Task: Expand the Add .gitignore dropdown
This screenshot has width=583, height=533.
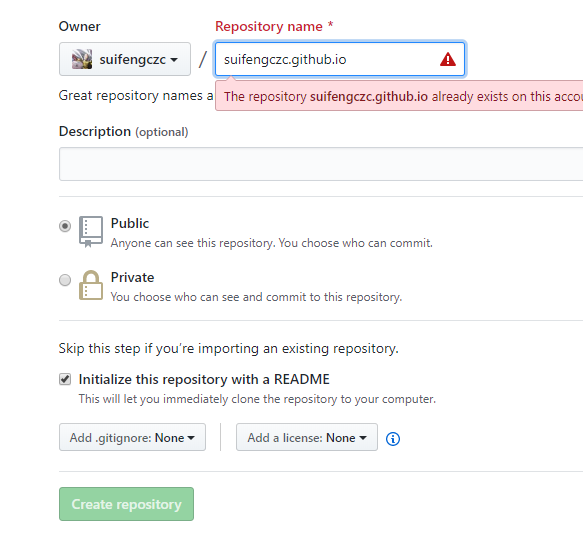Action: 132,437
